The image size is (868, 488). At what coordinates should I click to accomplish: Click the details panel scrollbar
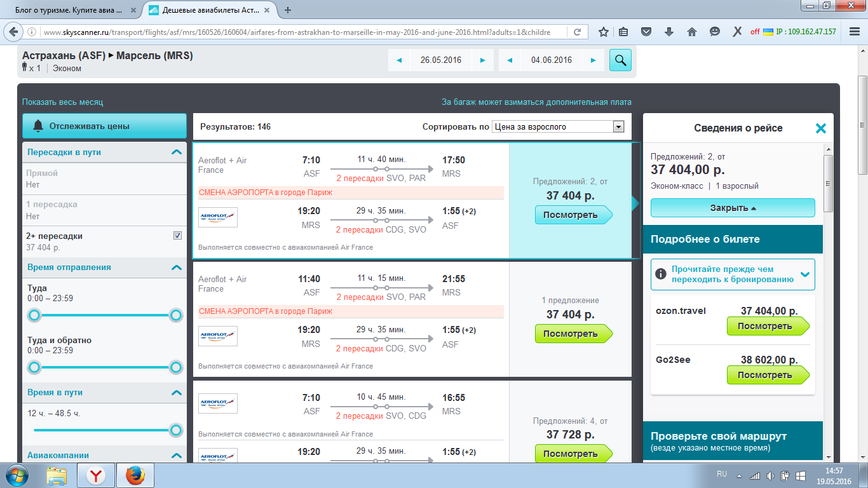coord(828,183)
